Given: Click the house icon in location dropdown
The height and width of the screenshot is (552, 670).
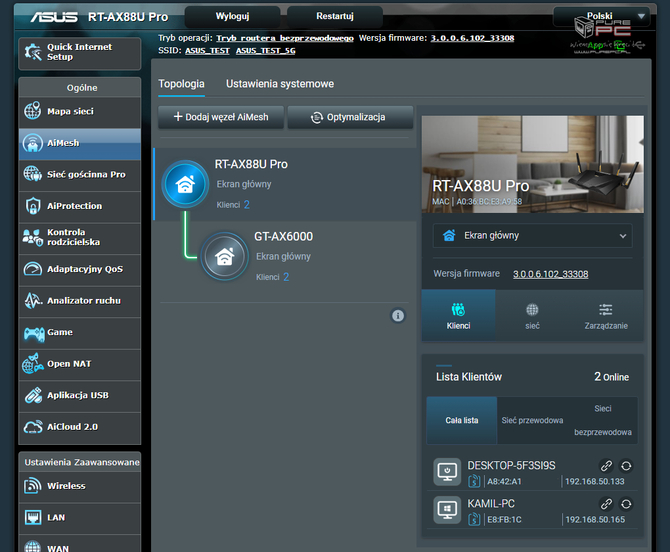Looking at the screenshot, I should point(449,235).
